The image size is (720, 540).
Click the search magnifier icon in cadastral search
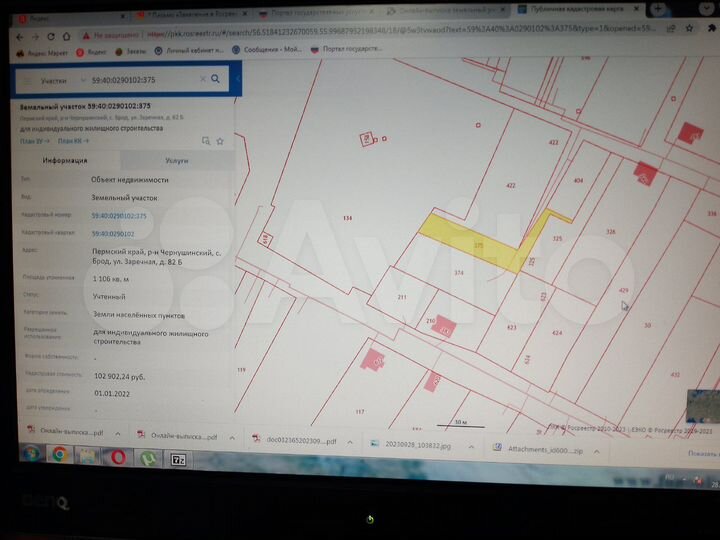tap(215, 79)
